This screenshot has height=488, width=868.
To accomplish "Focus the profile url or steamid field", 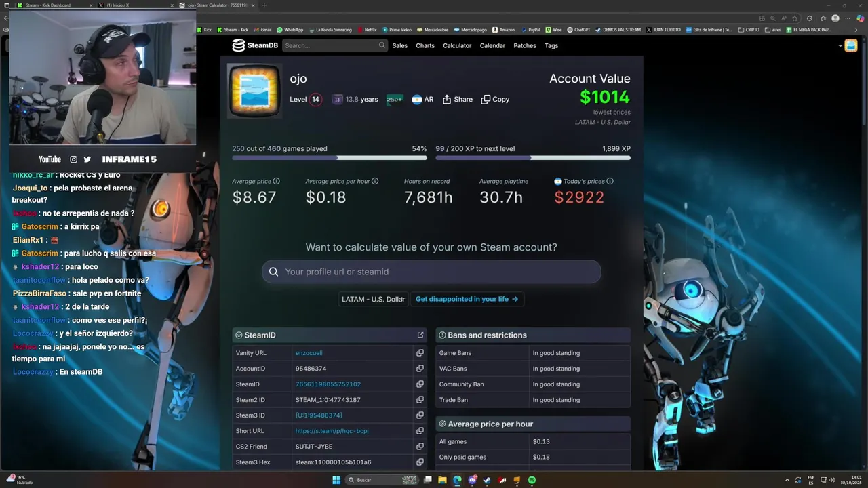I will [431, 272].
